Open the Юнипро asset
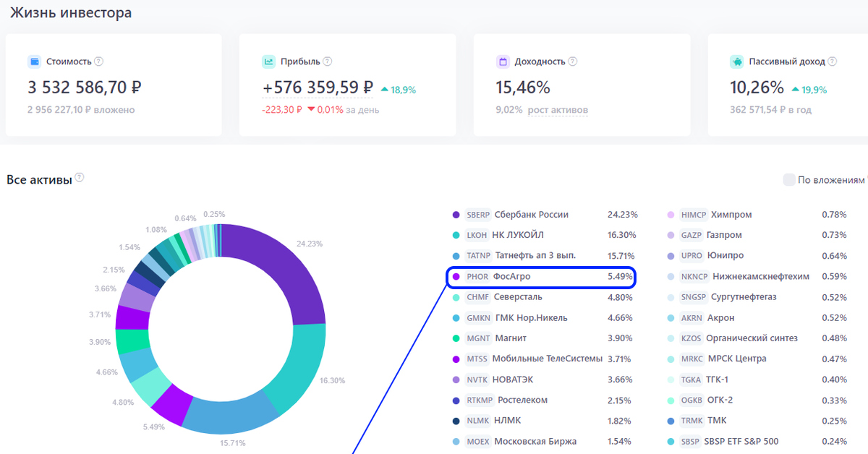 click(727, 256)
